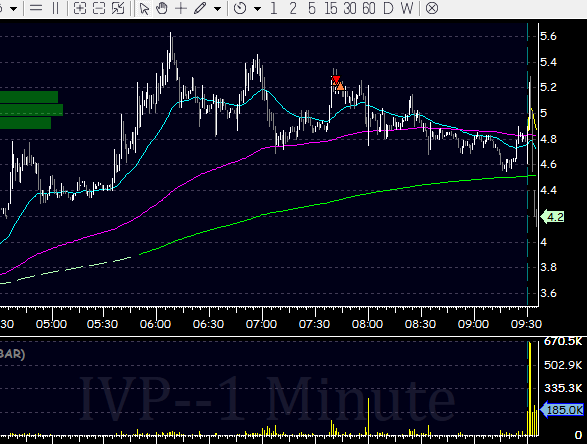This screenshot has width=587, height=444.
Task: Open the dropdown arrow at toolbar's left edge
Action: 13,8
